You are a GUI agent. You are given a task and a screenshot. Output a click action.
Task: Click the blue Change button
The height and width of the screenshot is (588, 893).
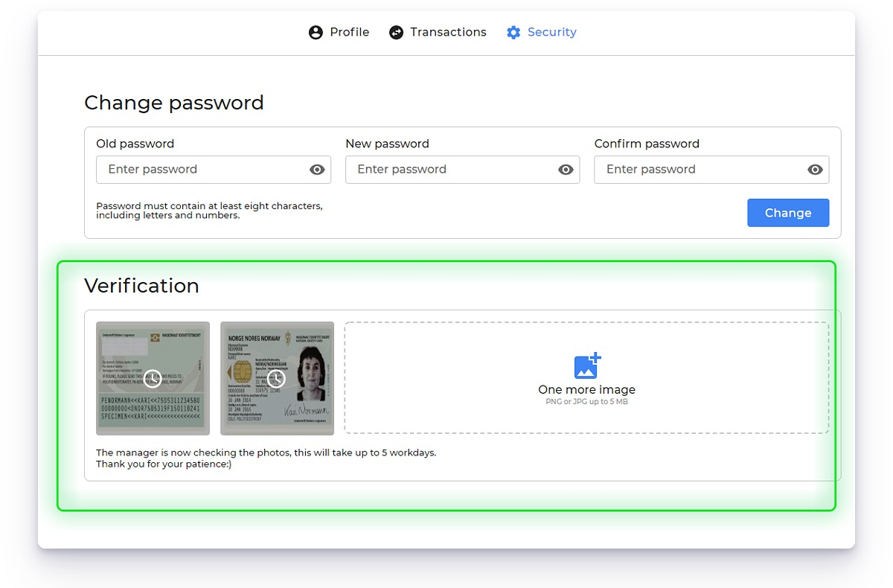coord(788,213)
